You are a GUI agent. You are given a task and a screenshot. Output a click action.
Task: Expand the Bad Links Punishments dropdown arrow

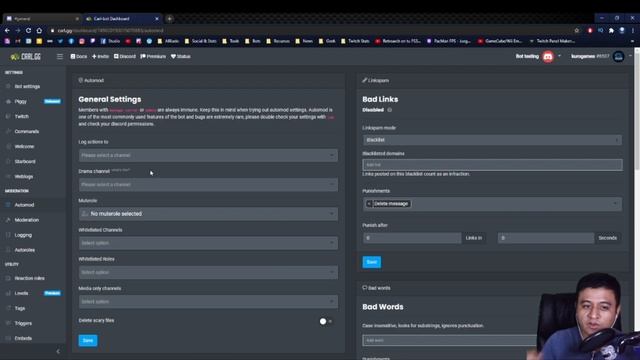pos(615,204)
